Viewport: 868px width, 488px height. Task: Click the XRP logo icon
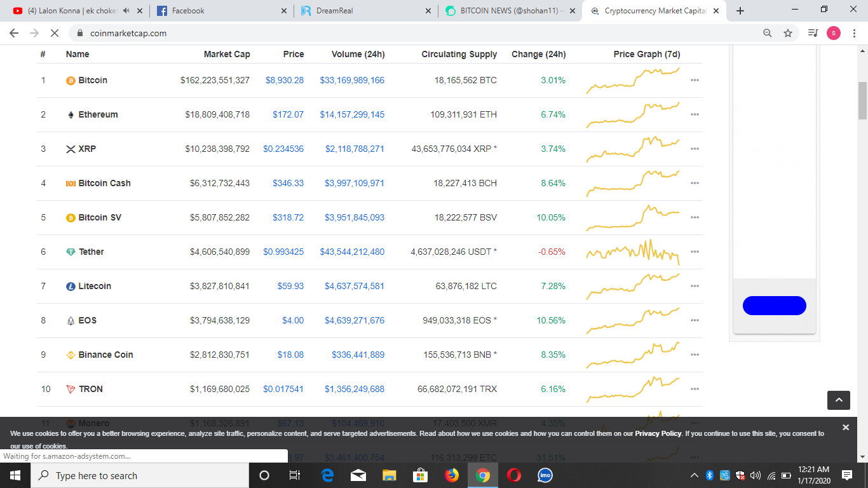[71, 149]
